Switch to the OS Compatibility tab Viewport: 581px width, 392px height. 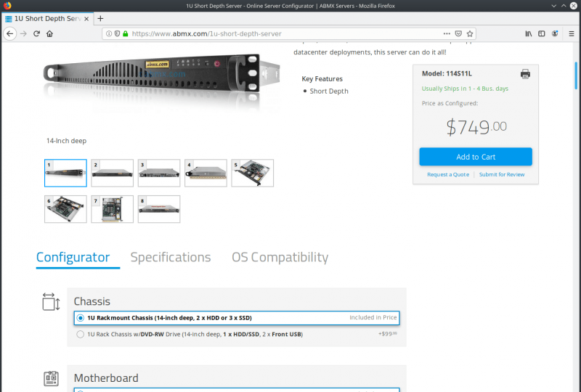click(x=280, y=257)
